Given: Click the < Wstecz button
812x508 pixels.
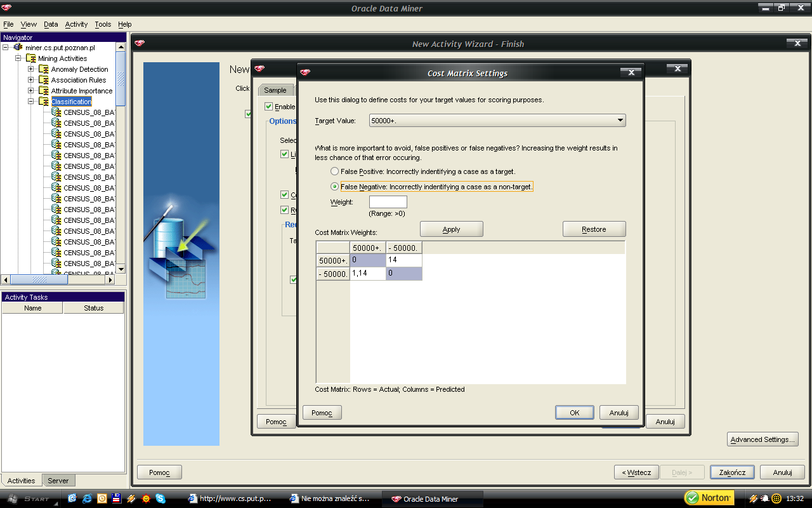Looking at the screenshot, I should (636, 472).
